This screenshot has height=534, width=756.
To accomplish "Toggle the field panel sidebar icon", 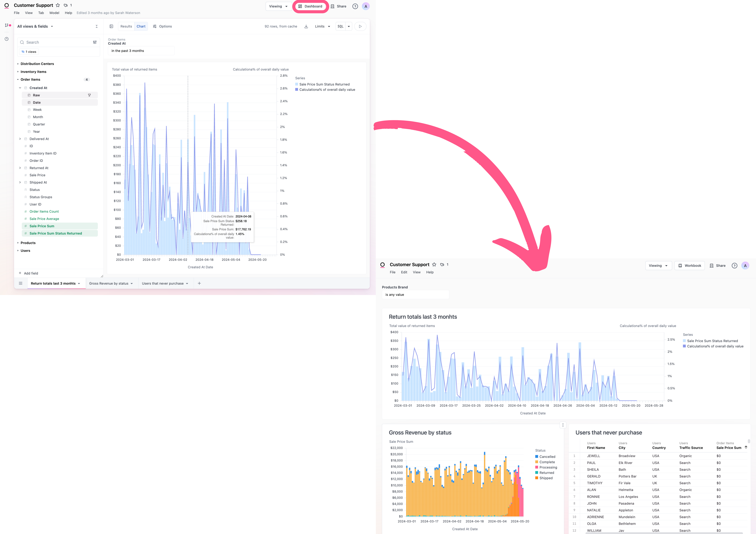I will coord(111,26).
